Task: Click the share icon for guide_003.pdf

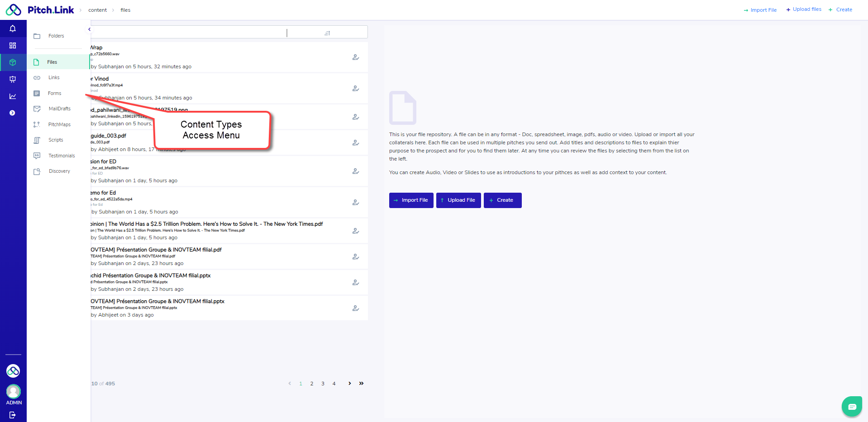Action: [x=356, y=143]
